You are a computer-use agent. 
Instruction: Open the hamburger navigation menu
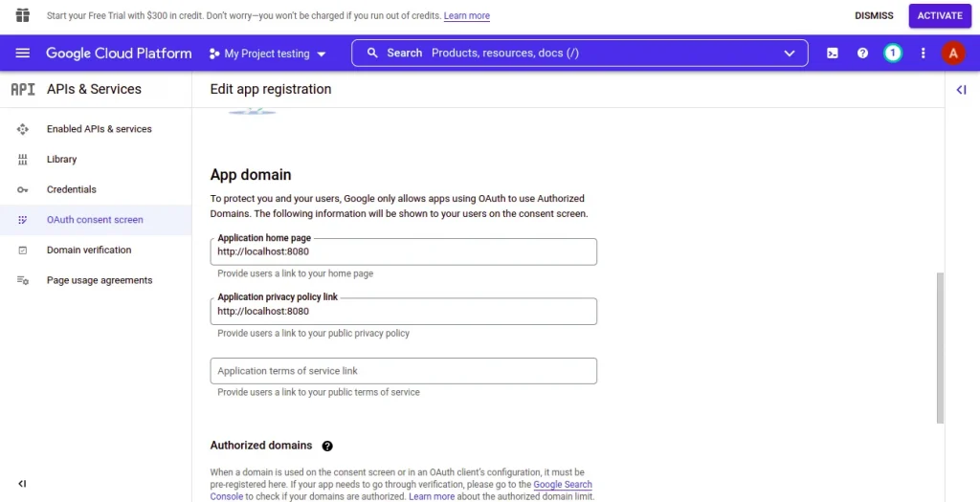coord(23,54)
